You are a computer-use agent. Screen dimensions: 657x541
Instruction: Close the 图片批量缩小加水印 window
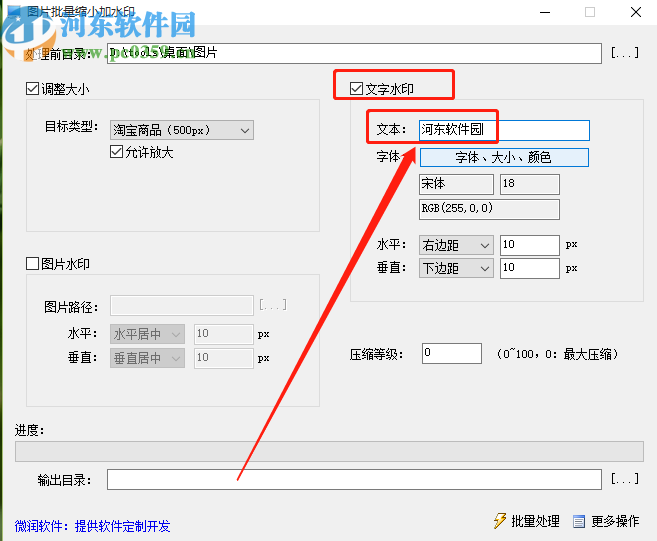point(636,12)
